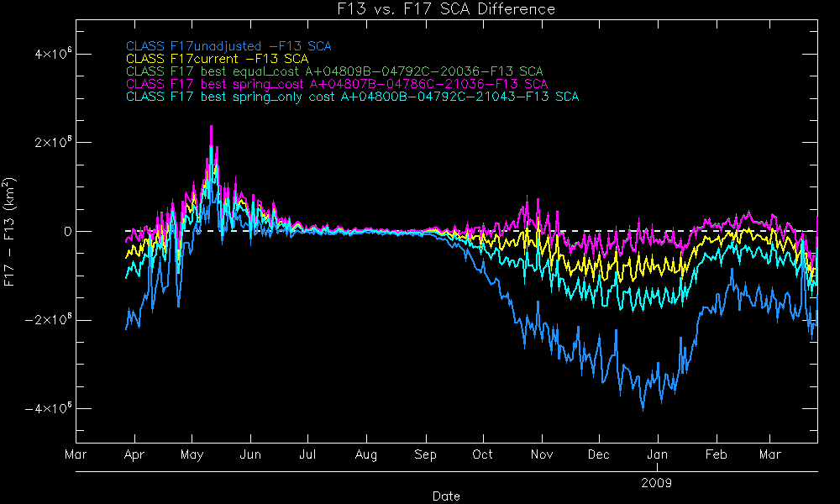840x504 pixels.
Task: Click the 'best equal_cost' legend entry
Action: point(334,71)
